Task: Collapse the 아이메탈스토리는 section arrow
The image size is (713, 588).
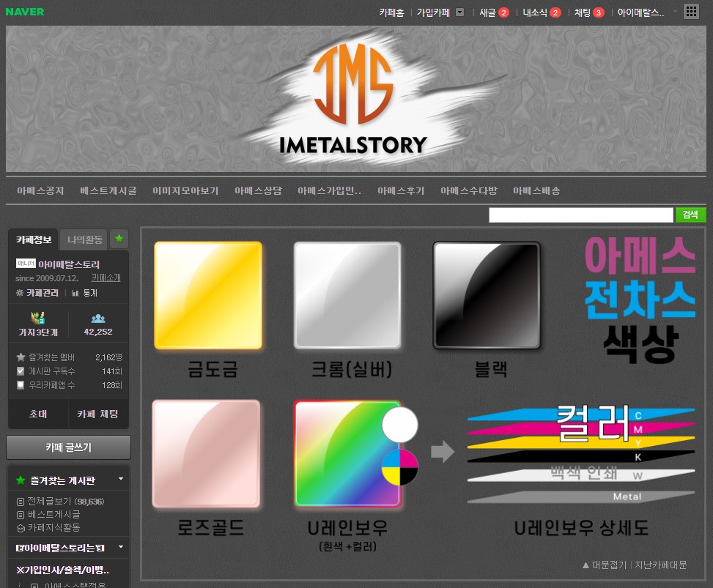Action: (121, 547)
